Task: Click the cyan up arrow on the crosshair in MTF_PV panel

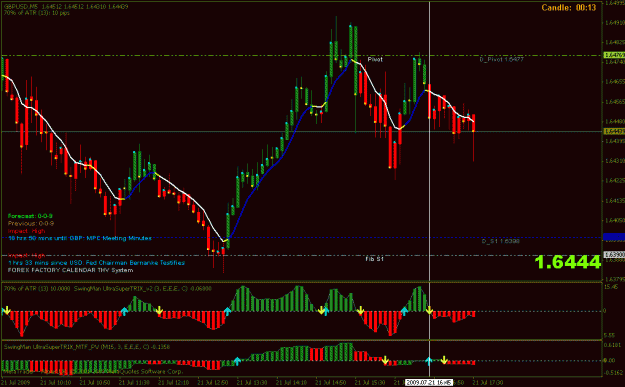Action: 429,361
